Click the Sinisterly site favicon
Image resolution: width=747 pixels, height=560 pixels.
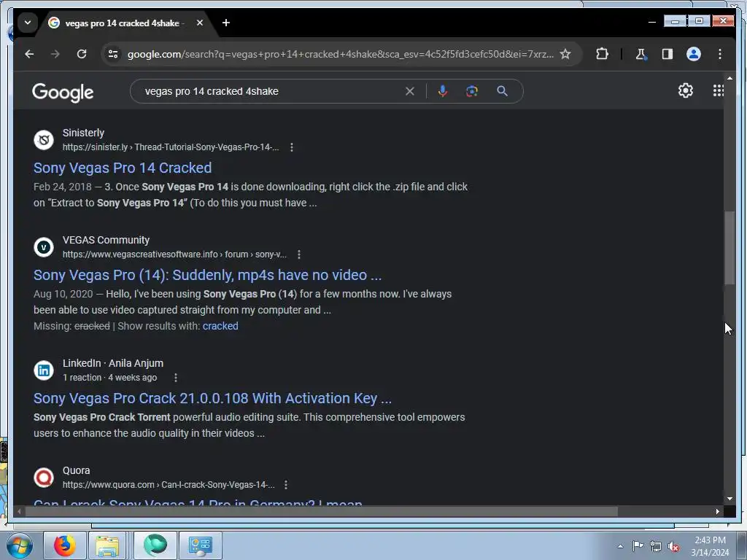(44, 140)
